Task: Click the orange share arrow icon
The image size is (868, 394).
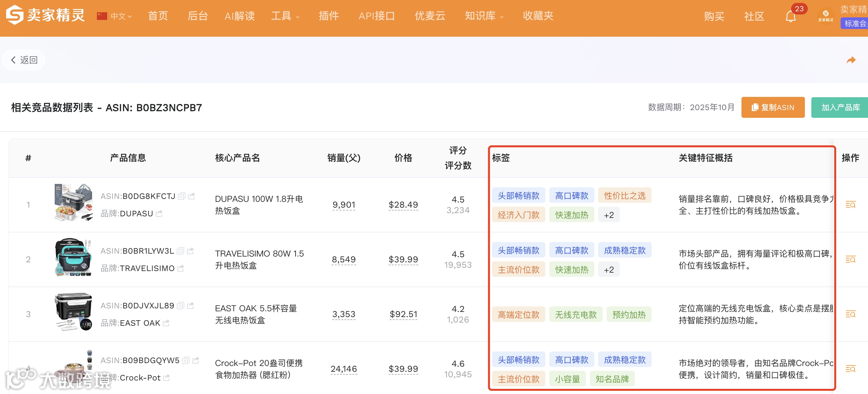Action: pos(851,60)
